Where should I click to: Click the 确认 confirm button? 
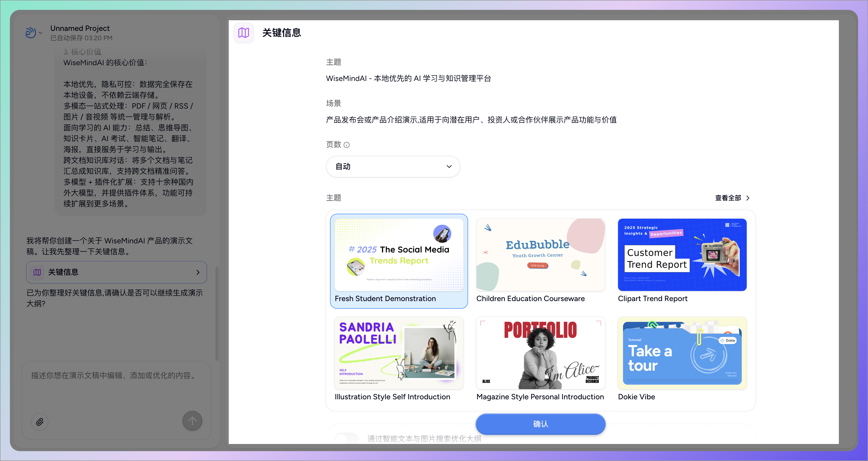point(540,424)
